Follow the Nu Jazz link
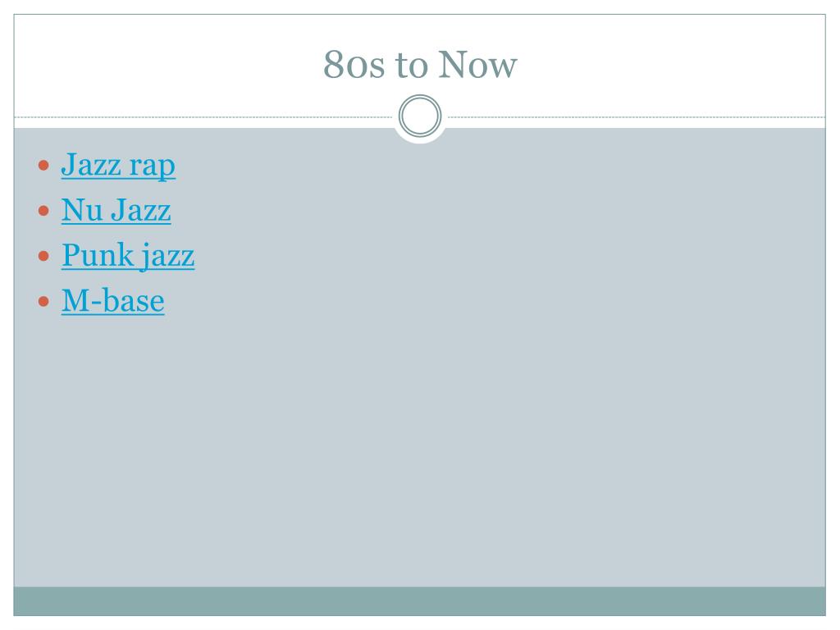 point(116,210)
